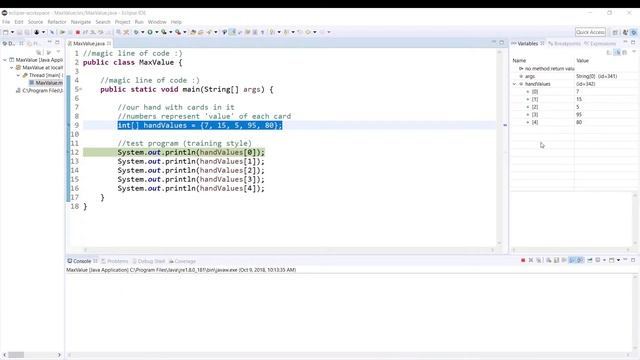Minimize the Variables view panel
The width and height of the screenshot is (640, 360).
tap(625, 42)
